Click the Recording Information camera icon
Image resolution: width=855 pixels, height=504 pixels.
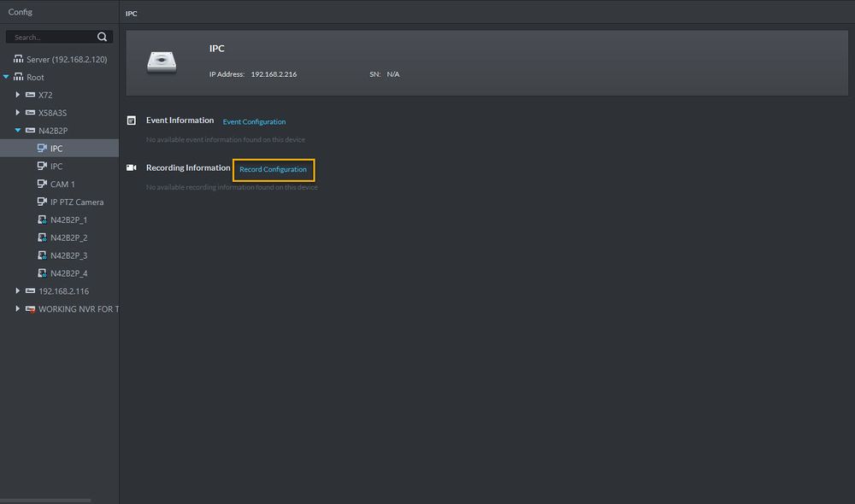click(132, 167)
